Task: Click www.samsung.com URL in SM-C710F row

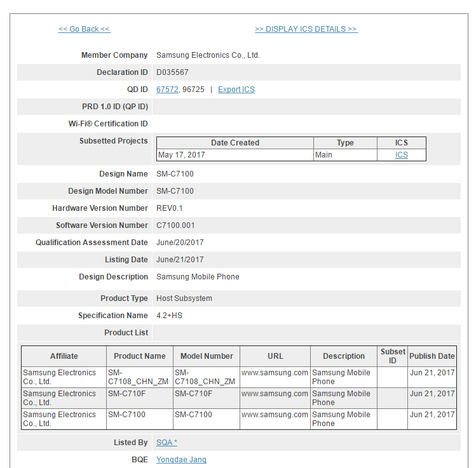Action: pos(275,394)
